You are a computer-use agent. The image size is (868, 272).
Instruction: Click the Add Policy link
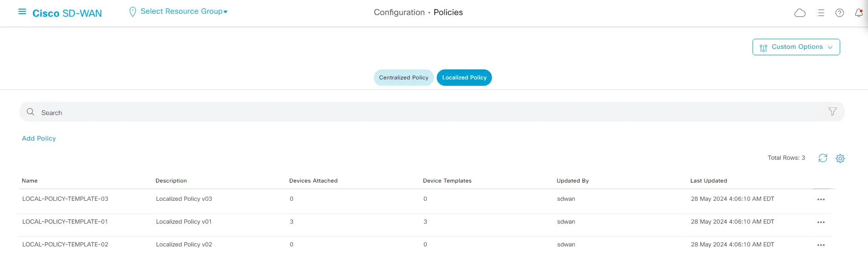click(x=39, y=138)
